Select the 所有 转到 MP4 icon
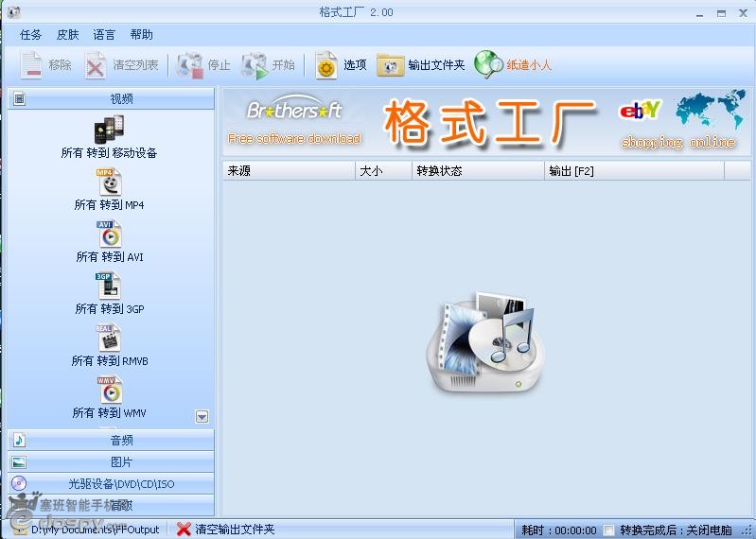Viewport: 756px width, 539px height. pyautogui.click(x=109, y=183)
